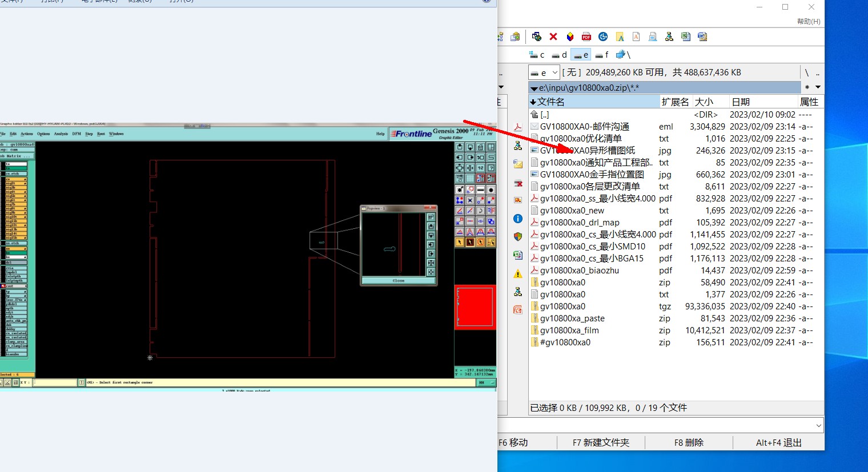Click the blue circular icon in the toolbar
Image resolution: width=868 pixels, height=472 pixels.
point(603,37)
